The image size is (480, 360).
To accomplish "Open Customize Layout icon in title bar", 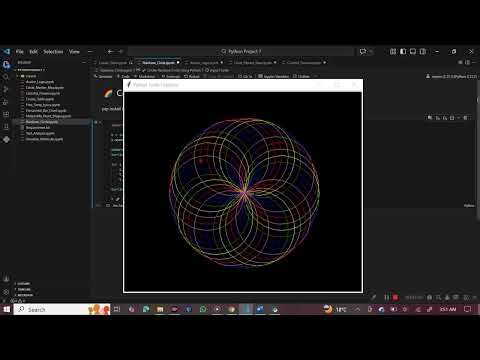I will (393, 51).
